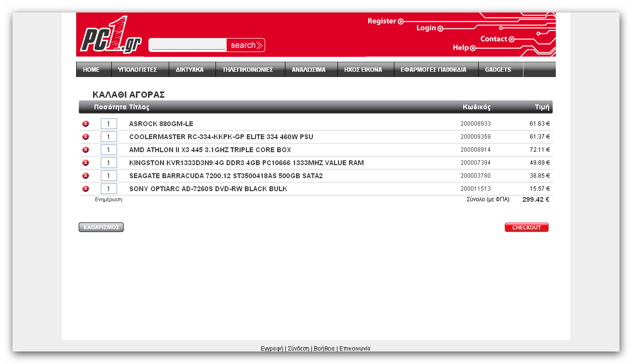Click the Ποσότητα column header
The image size is (632, 364).
point(110,107)
